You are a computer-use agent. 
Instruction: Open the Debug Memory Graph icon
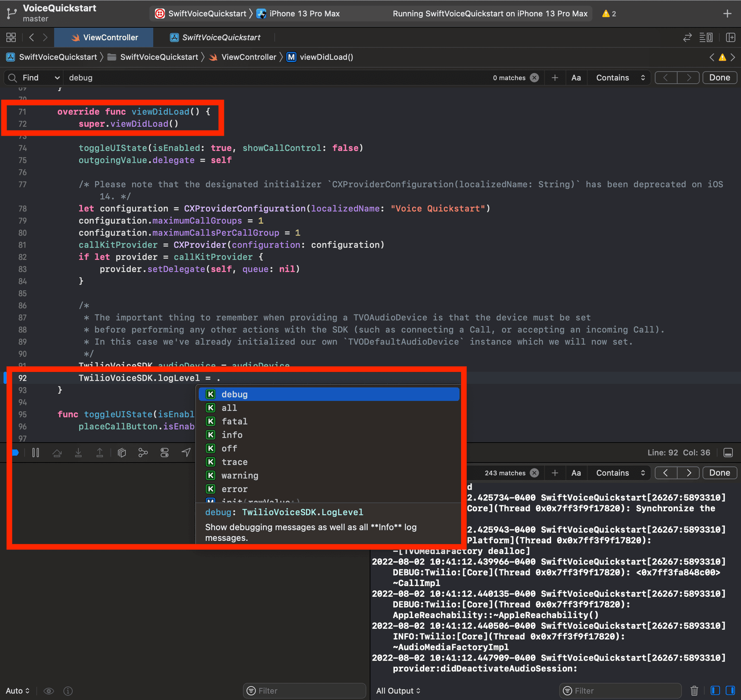[x=143, y=452]
